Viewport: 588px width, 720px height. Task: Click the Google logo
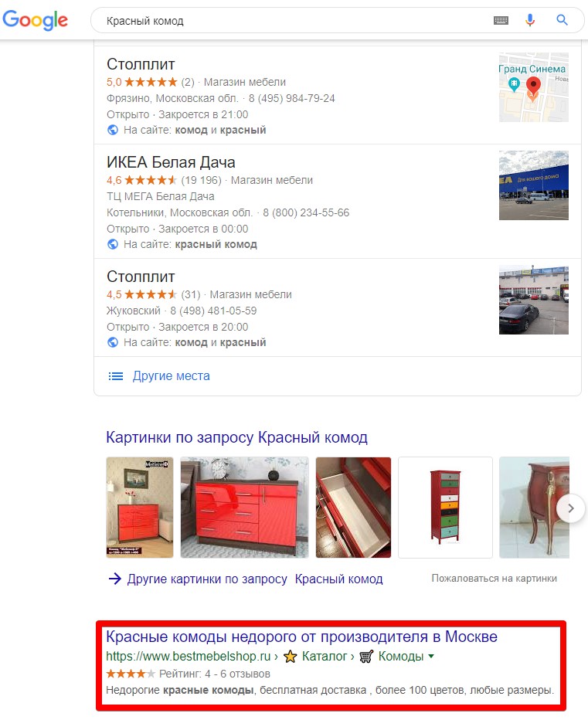(36, 20)
